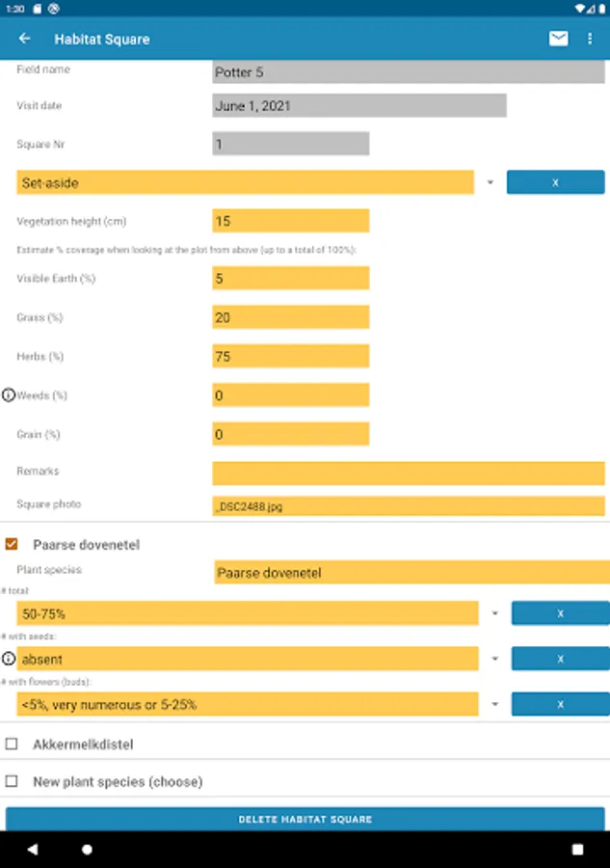Viewport: 610px width, 868px height.
Task: Open the flowers (buds) coverage dropdown
Action: tap(494, 704)
